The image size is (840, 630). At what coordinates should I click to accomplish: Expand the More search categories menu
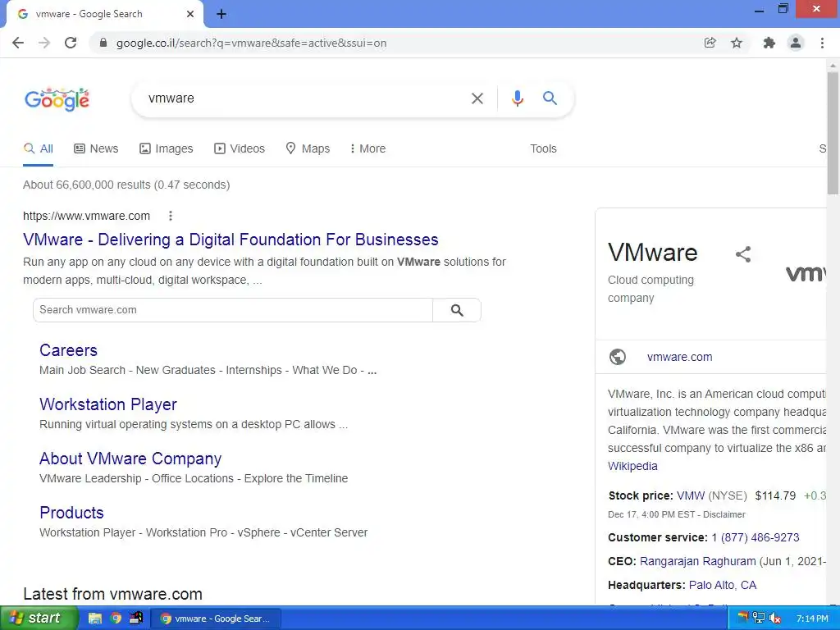pyautogui.click(x=367, y=149)
